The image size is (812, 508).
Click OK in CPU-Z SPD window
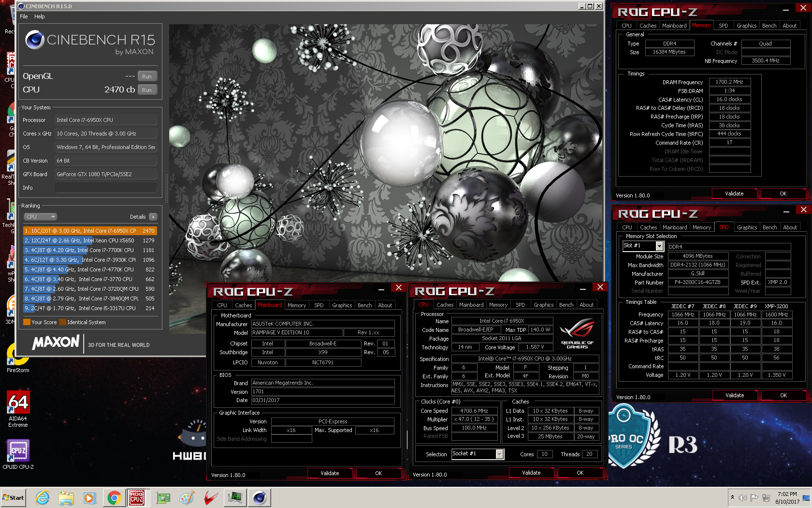coord(783,395)
